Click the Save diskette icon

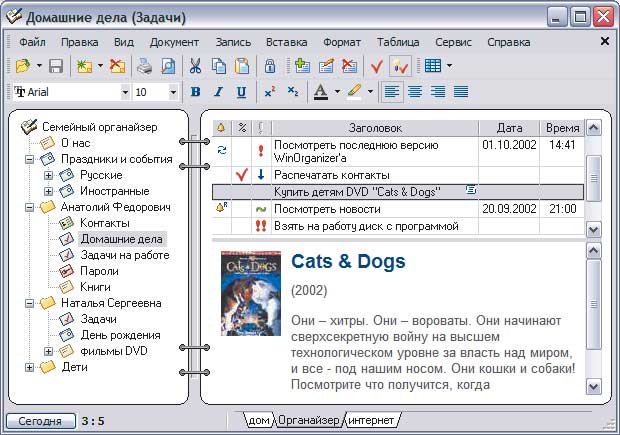[x=56, y=66]
